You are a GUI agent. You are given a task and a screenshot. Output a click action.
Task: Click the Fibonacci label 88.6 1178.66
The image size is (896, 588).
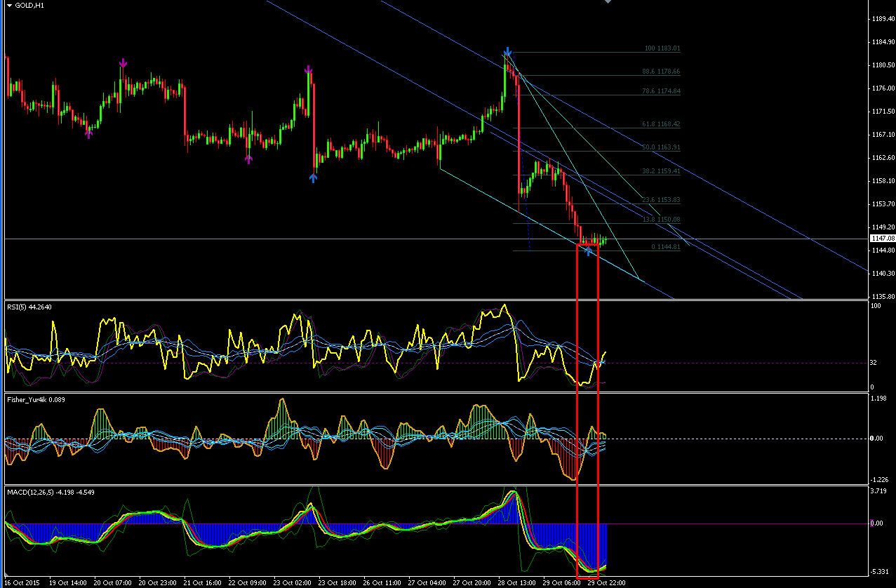click(661, 72)
